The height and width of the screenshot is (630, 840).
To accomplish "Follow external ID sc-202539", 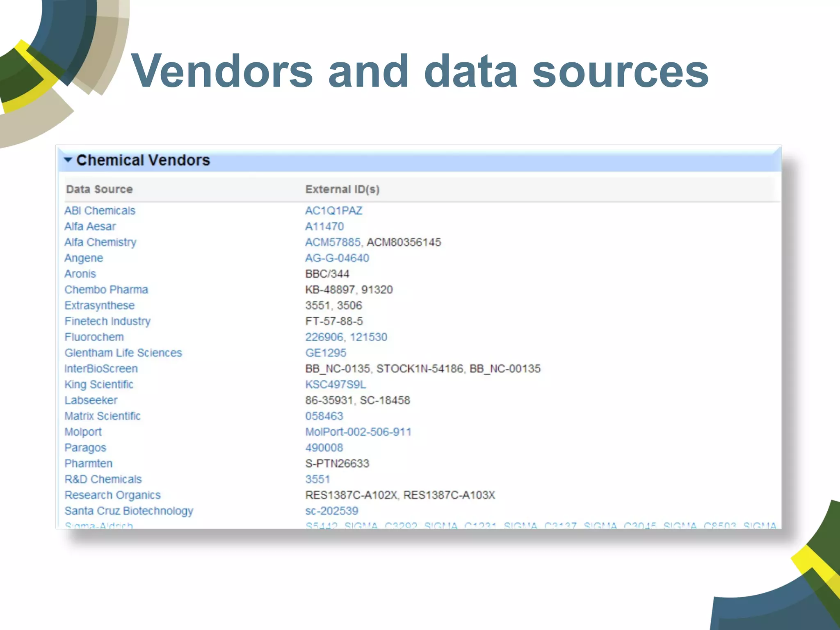I will coord(331,511).
